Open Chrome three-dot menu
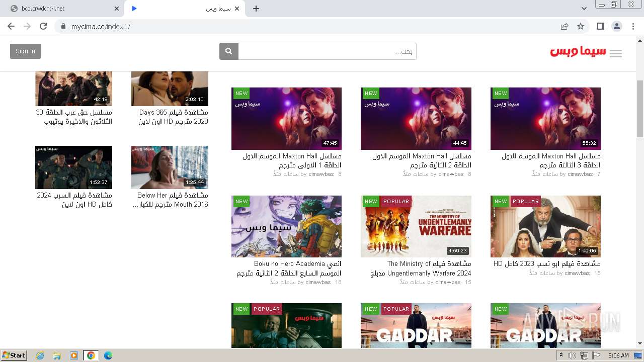Image resolution: width=644 pixels, height=362 pixels. [x=633, y=26]
